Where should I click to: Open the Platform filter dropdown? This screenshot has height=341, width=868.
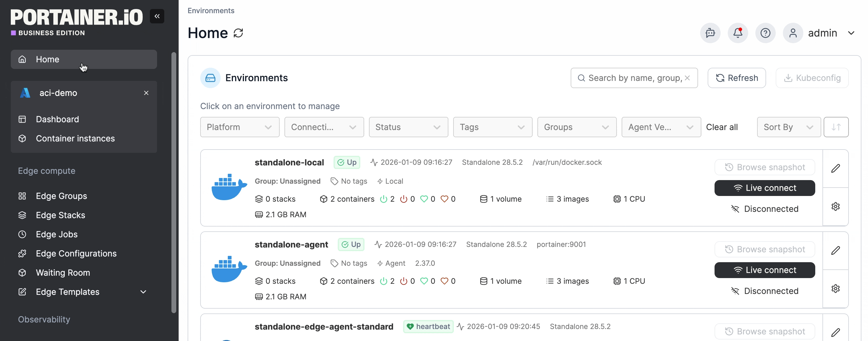[x=239, y=127]
